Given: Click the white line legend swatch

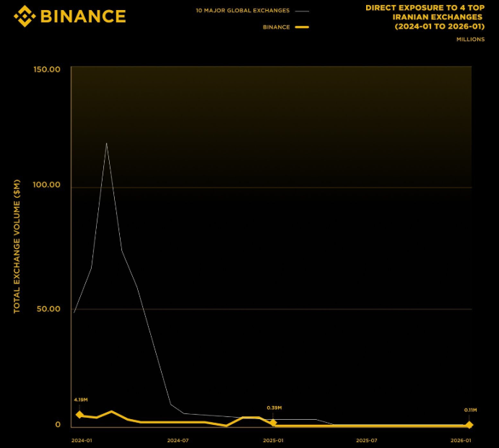Looking at the screenshot, I should tap(303, 11).
